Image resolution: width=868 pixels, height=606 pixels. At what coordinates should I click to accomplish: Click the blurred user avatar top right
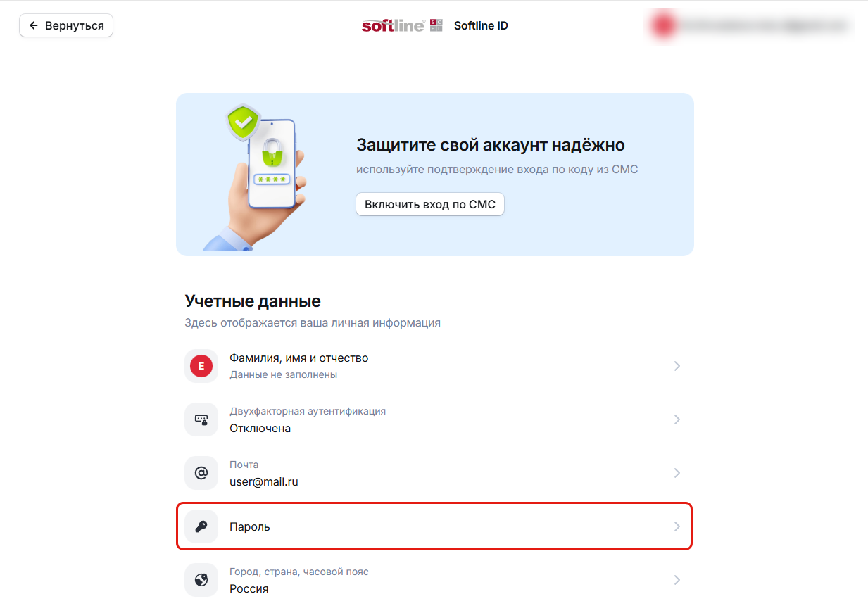[662, 26]
